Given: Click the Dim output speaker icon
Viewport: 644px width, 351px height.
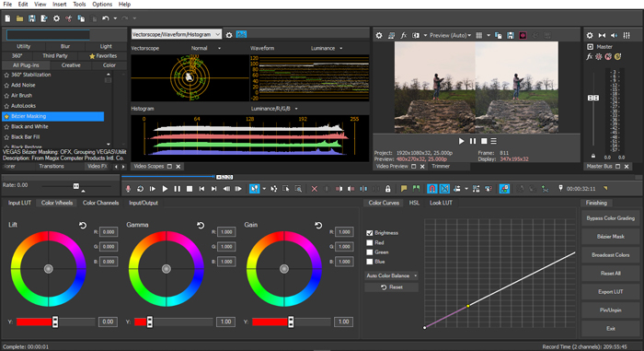Looking at the screenshot, I should coord(614,35).
